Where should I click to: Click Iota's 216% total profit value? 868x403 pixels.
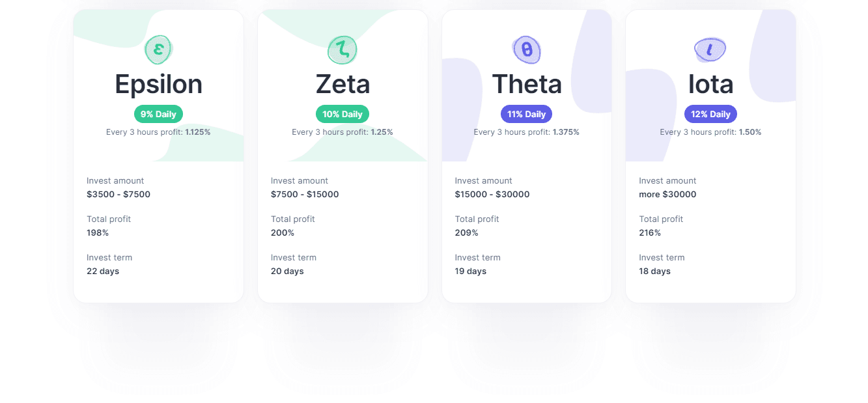pyautogui.click(x=650, y=232)
